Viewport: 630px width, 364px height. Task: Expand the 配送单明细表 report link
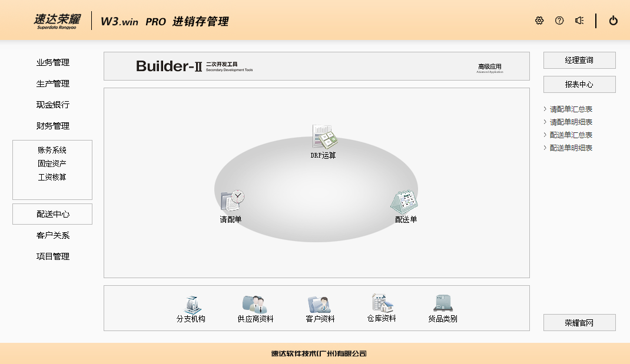pos(571,148)
